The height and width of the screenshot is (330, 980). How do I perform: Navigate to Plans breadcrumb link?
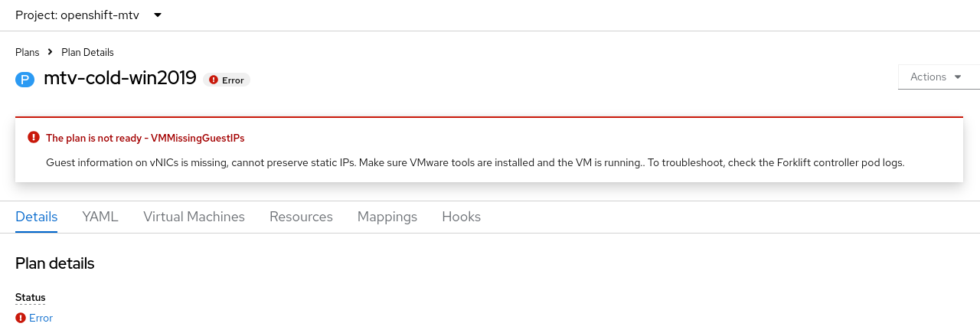tap(28, 52)
